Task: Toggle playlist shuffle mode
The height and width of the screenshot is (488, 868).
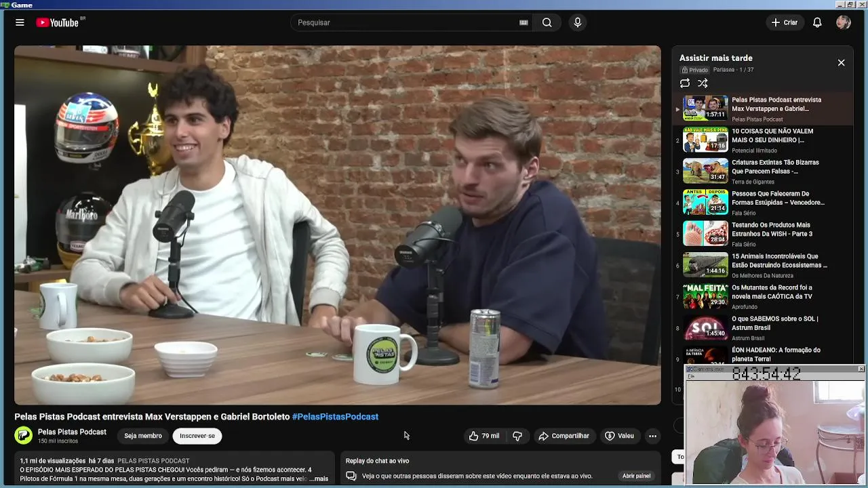Action: pos(703,83)
